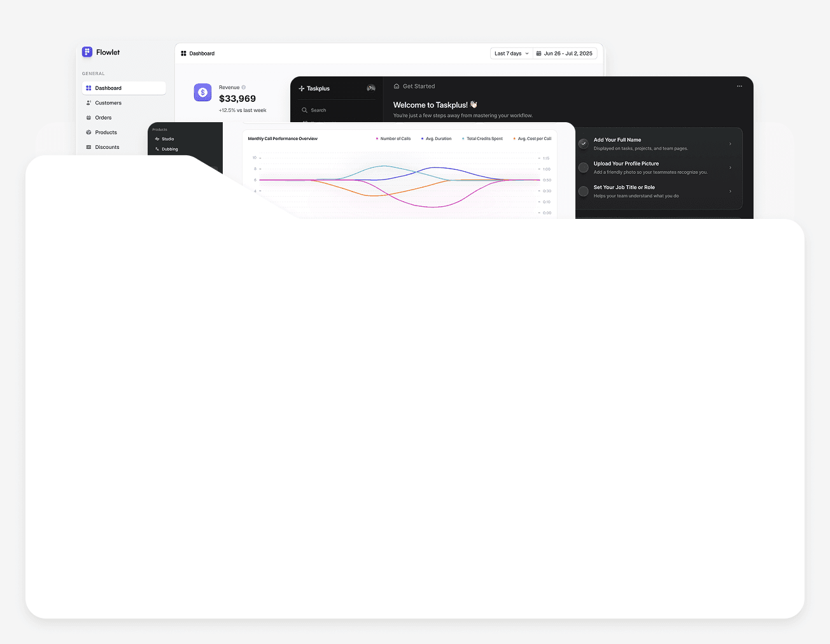This screenshot has width=830, height=644.
Task: Click the Get Started home icon
Action: (397, 87)
